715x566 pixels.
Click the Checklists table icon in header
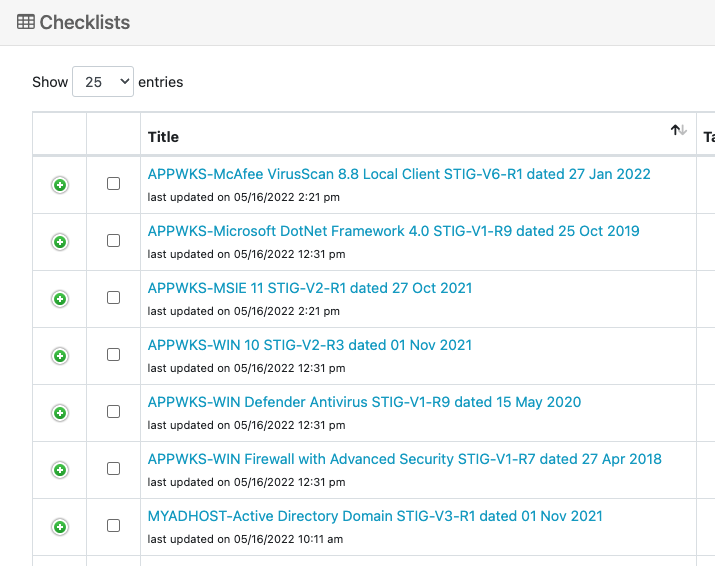click(26, 22)
